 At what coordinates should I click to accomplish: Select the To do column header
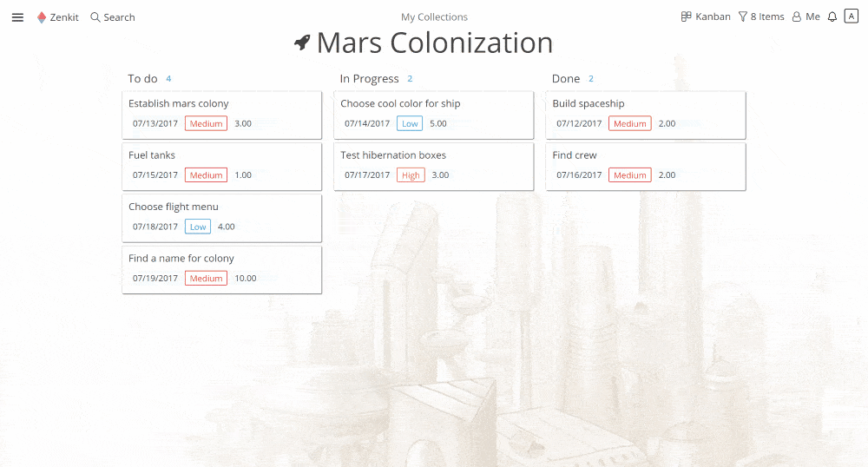[x=143, y=79]
